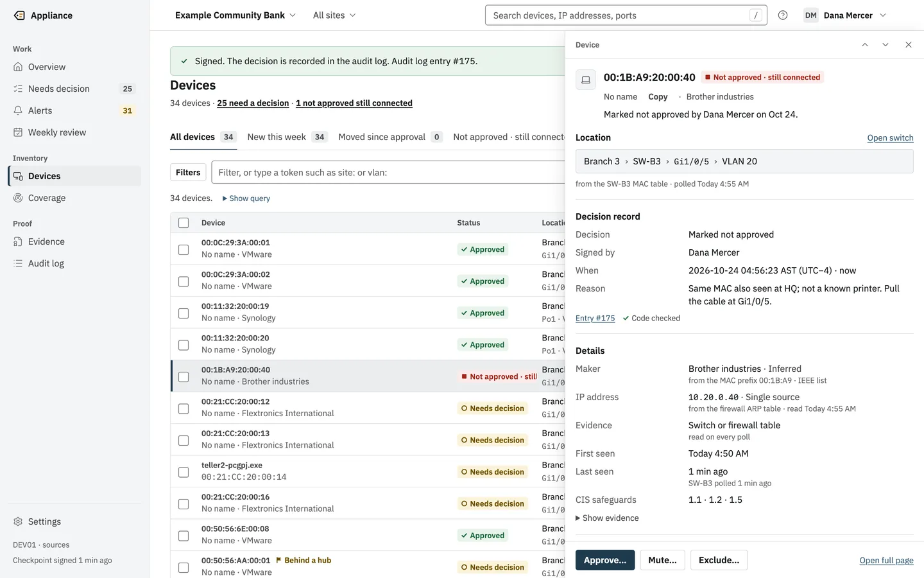Click Copy next to No name

click(x=658, y=97)
